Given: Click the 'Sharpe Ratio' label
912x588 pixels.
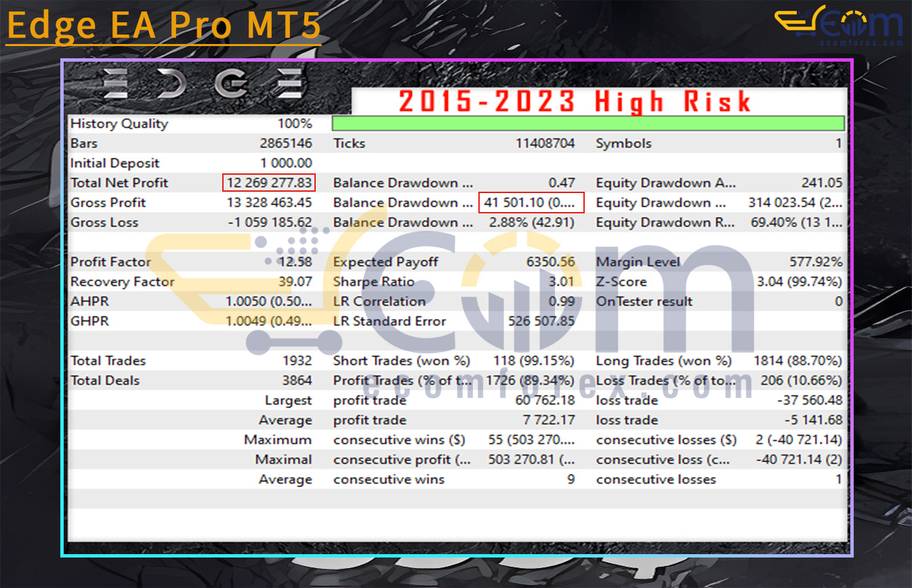Looking at the screenshot, I should point(374,282).
